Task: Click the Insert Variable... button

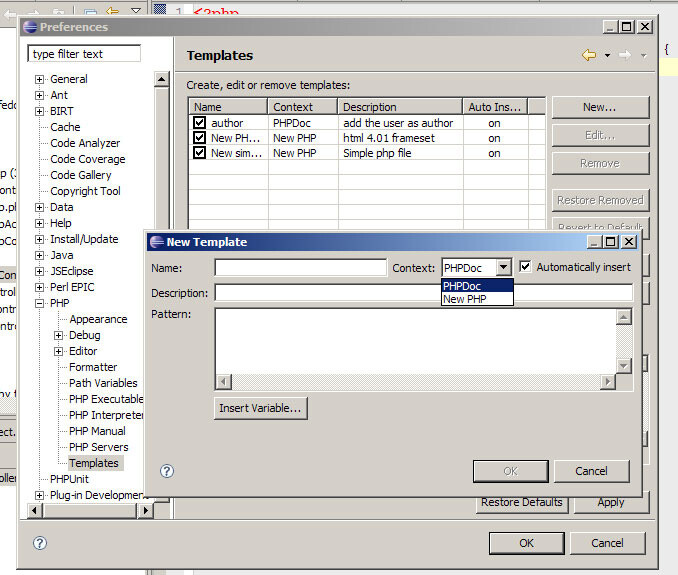Action: pos(260,408)
